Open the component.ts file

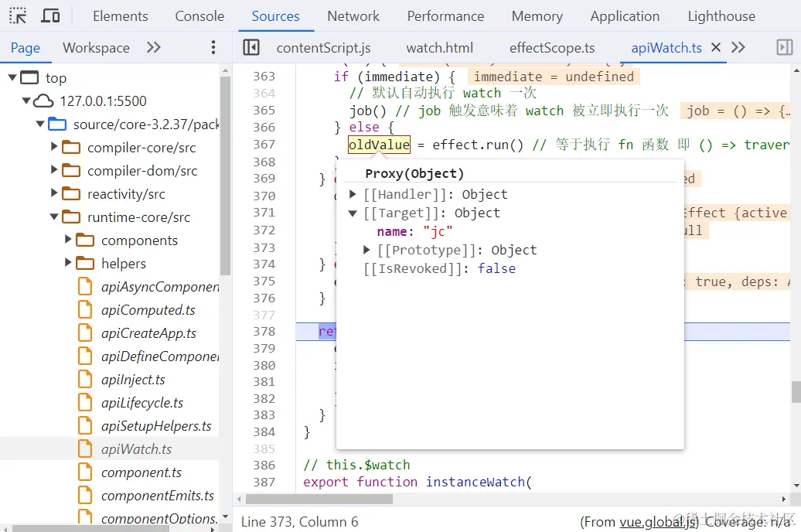coord(141,472)
